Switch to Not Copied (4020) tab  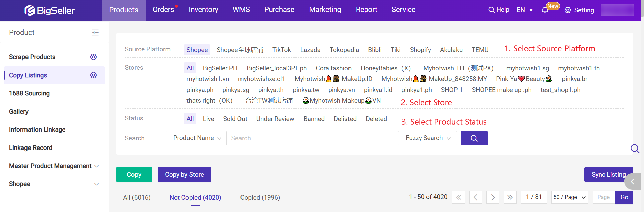(195, 198)
